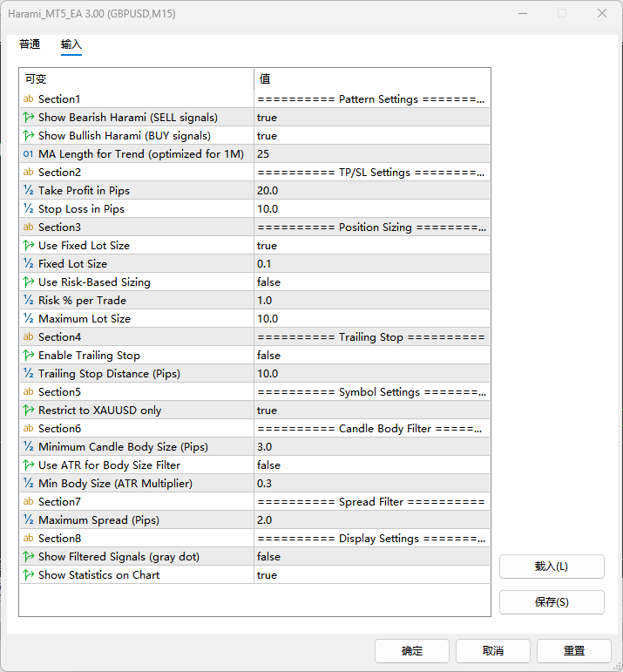Viewport: 623px width, 672px height.
Task: Click the boolean icon beside Show Statistics on Chart
Action: coord(29,575)
